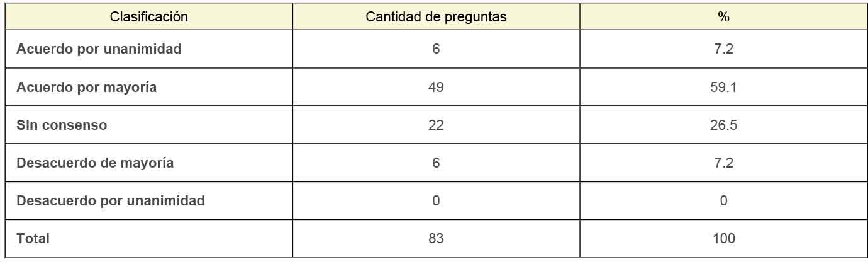Screen dimensions: 868x264
Task: Select the Acuerdo por unanimidad row label
Action: tap(99, 49)
